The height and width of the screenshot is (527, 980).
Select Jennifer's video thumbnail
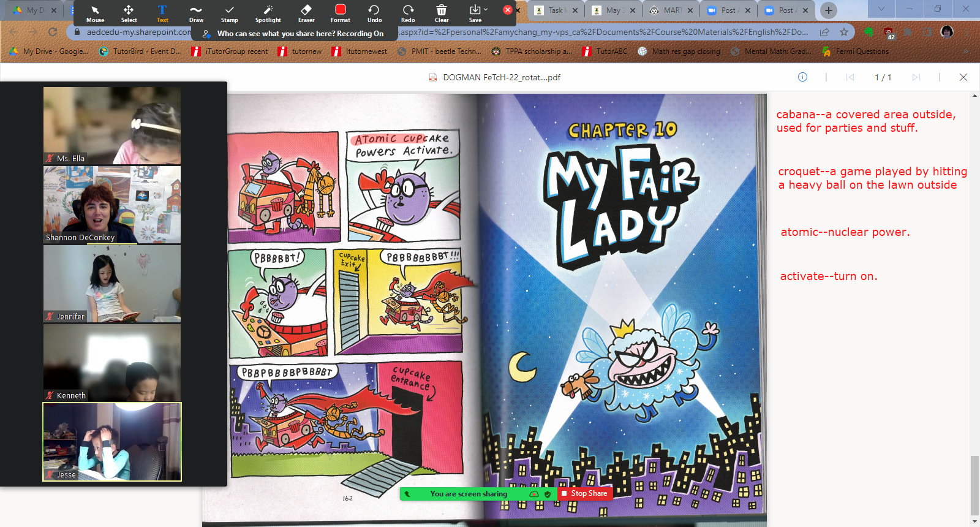pyautogui.click(x=112, y=284)
